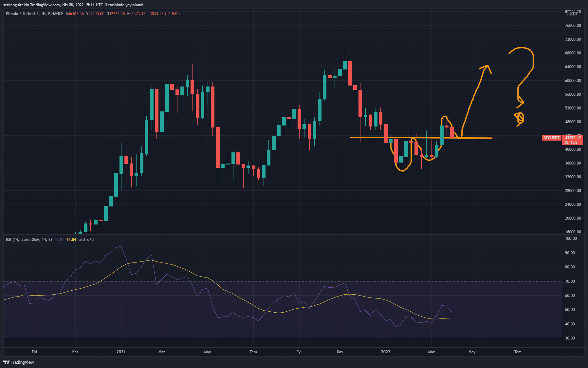Screen dimensions: 588x368
Task: Open the 1H interval label in chart header
Action: 43,14
